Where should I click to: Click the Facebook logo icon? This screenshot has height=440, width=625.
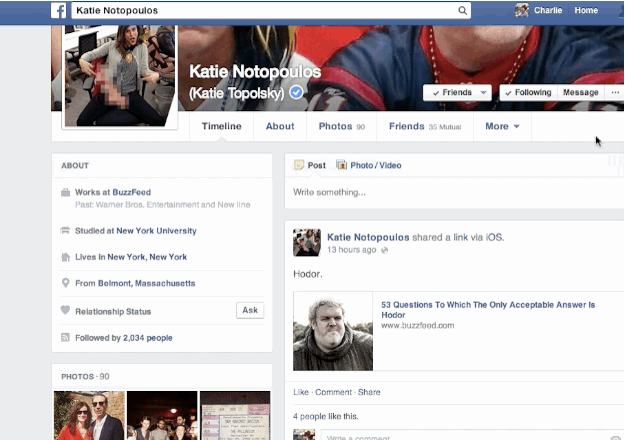59,11
